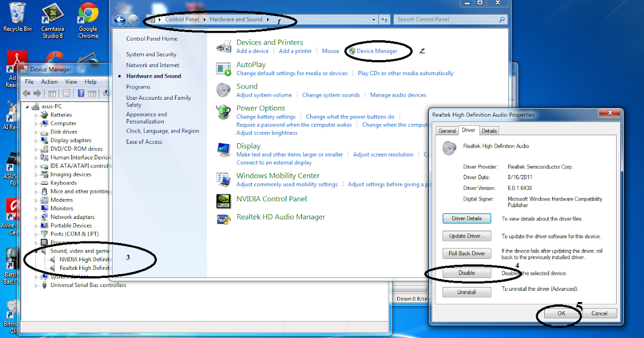Click the Power Options battery icon
Viewport: 644px width, 338px height.
coord(223,112)
